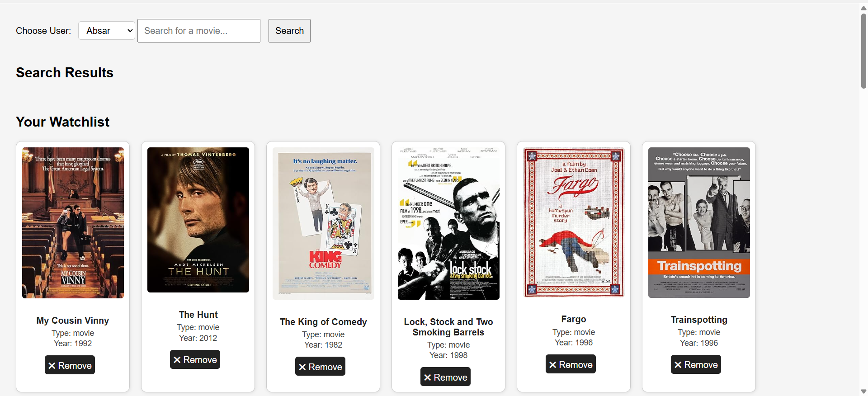Screen dimensions: 868x396
Task: Remove The King of Comedy
Action: click(x=320, y=367)
